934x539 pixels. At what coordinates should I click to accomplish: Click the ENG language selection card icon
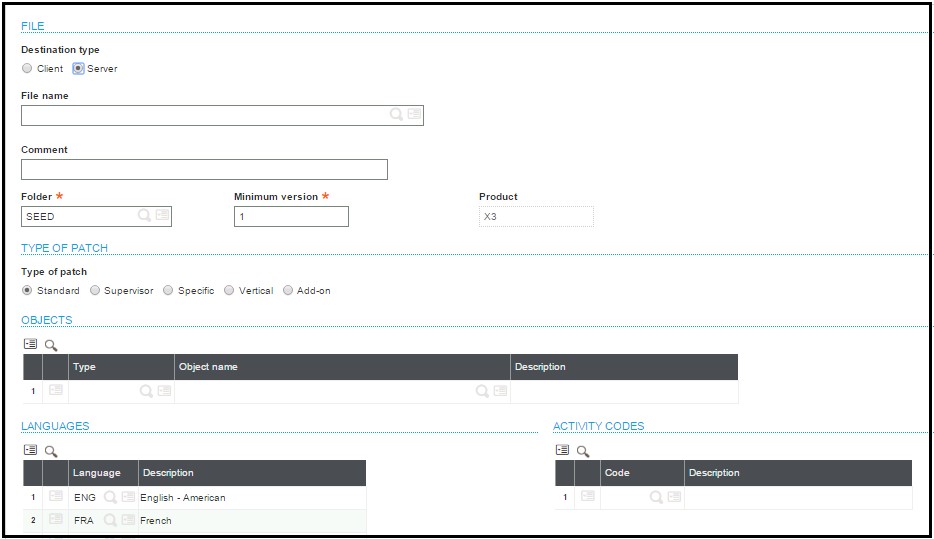[128, 496]
